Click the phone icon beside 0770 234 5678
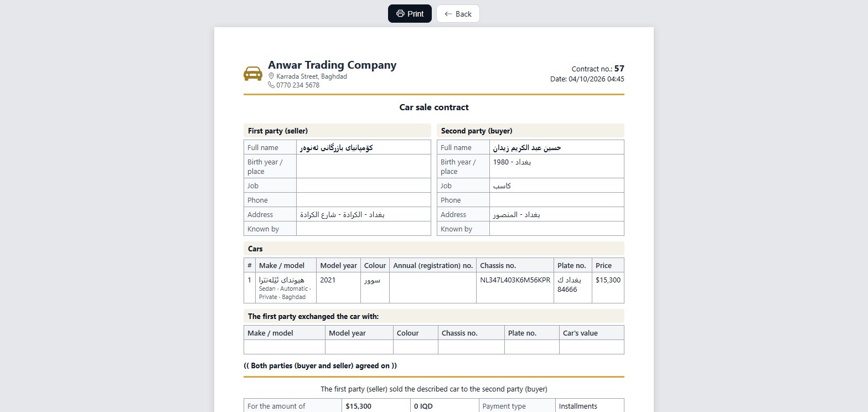Image resolution: width=868 pixels, height=412 pixels. click(x=271, y=85)
